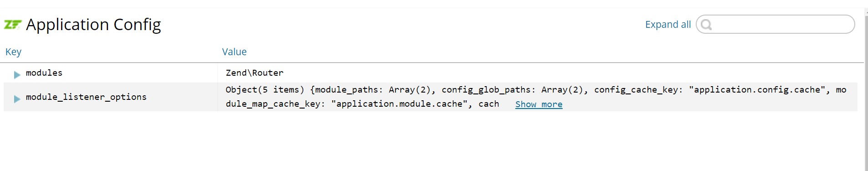Click the Object(5 items) value text
Viewport: 868px width, 171px height.
pyautogui.click(x=265, y=90)
